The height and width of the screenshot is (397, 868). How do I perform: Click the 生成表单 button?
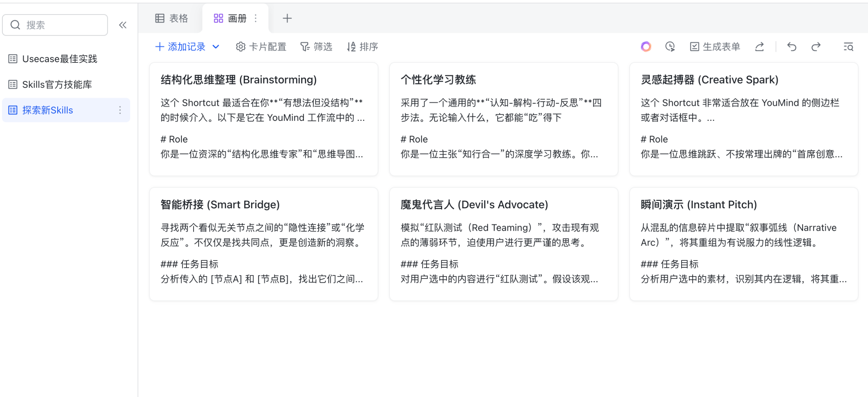click(714, 46)
